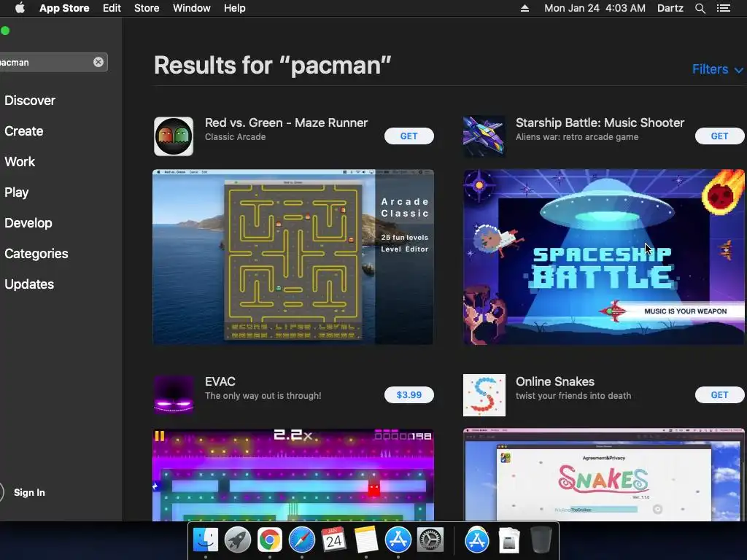Open the disk image file in Dock
This screenshot has height=560, width=747.
tap(508, 540)
